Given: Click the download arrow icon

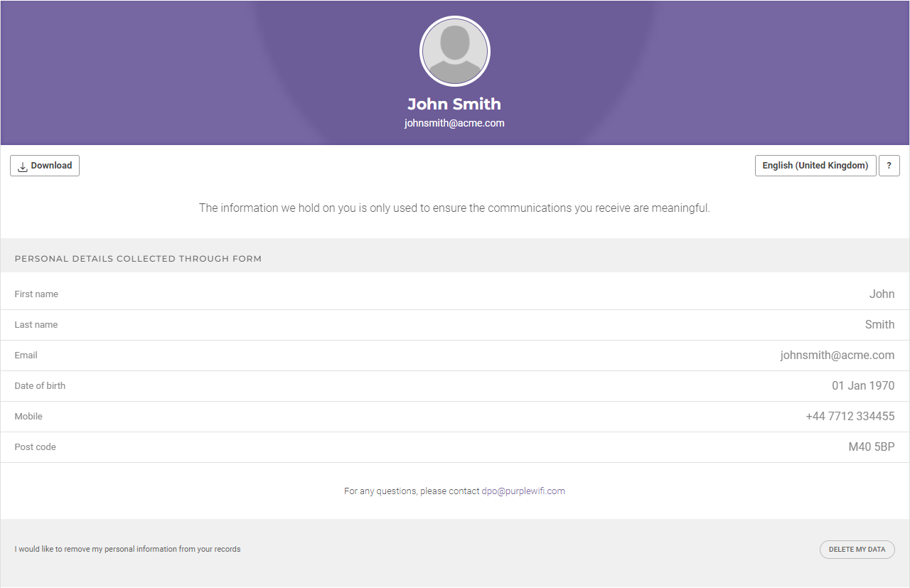Looking at the screenshot, I should (23, 166).
